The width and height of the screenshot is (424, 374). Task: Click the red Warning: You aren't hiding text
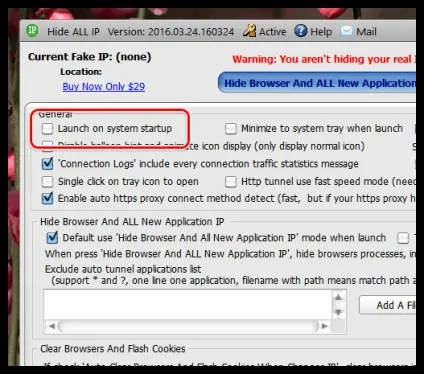coord(324,59)
